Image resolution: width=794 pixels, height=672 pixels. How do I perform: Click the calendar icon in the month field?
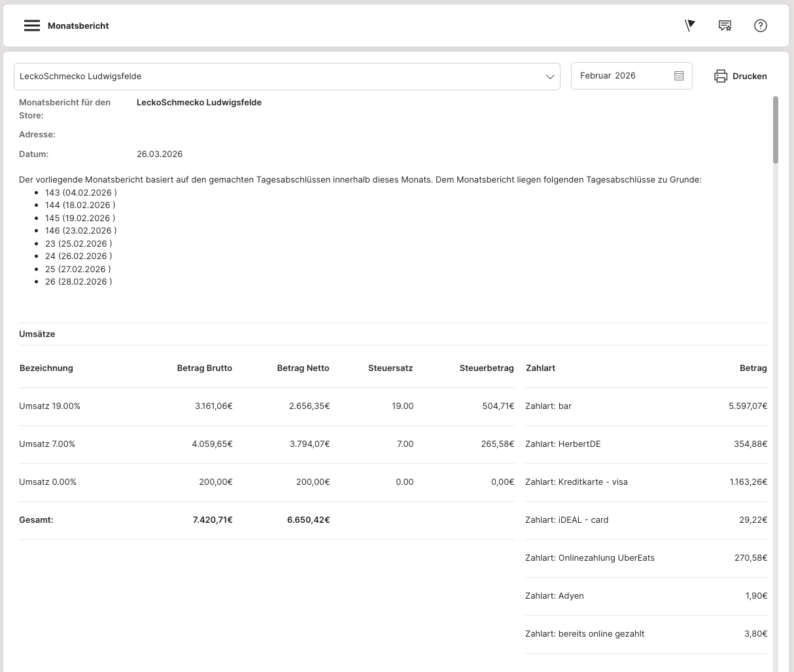point(679,76)
